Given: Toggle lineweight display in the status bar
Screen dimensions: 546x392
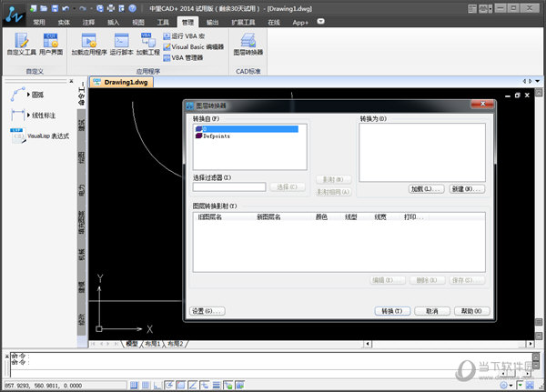Looking at the screenshot, I should [217, 385].
